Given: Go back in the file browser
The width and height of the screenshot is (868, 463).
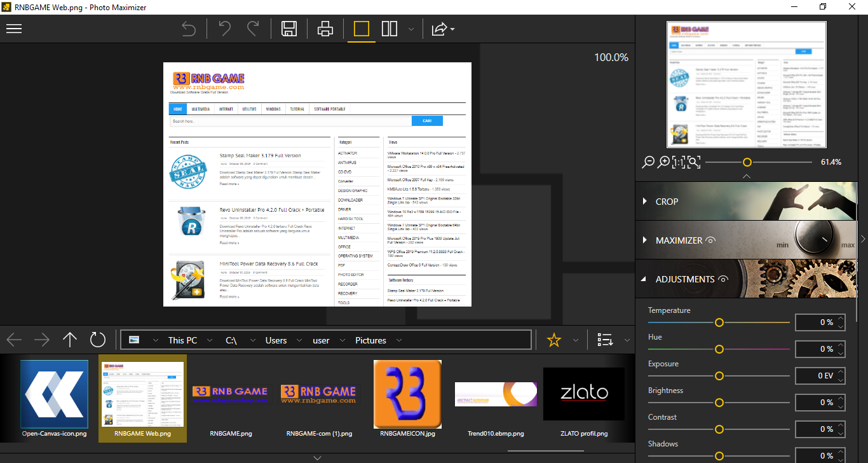Looking at the screenshot, I should pyautogui.click(x=14, y=340).
